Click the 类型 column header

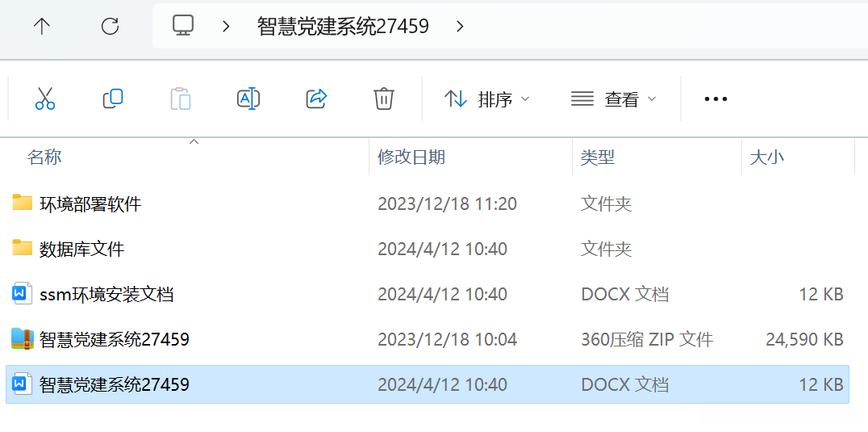598,157
